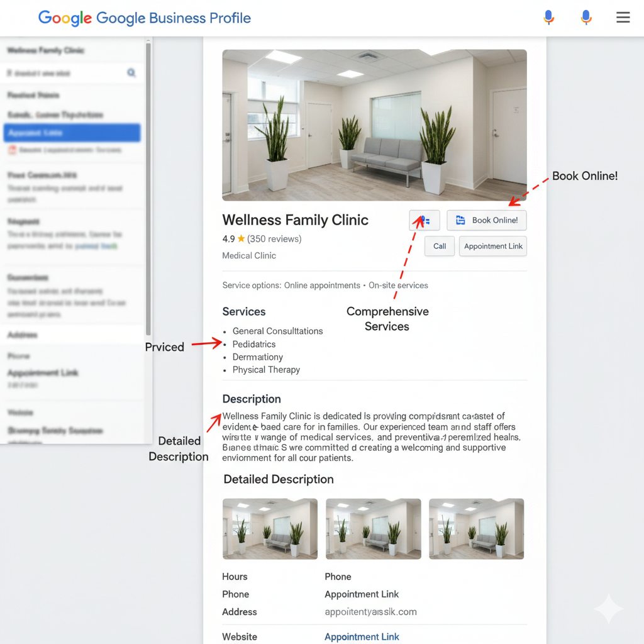Screen dimensions: 644x644
Task: Click the icon button left of Book Online
Action: (x=425, y=220)
